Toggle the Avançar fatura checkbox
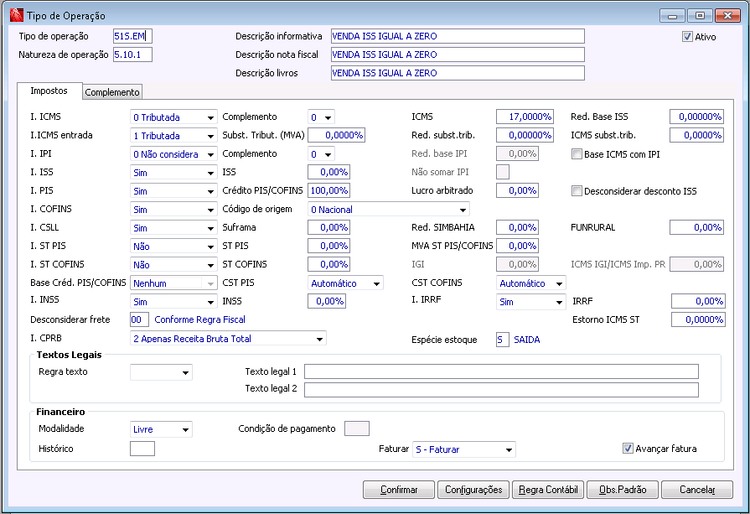The width and height of the screenshot is (750, 514). point(628,448)
